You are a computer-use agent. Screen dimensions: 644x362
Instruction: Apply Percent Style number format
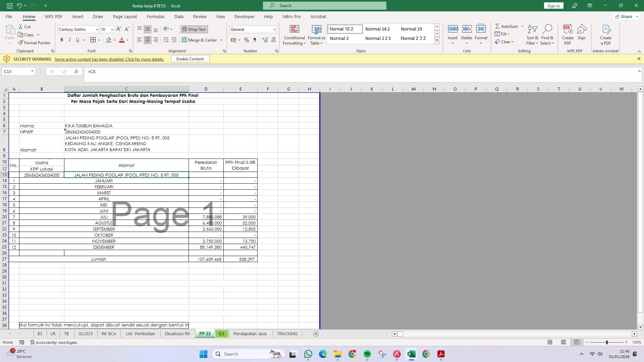(x=247, y=40)
